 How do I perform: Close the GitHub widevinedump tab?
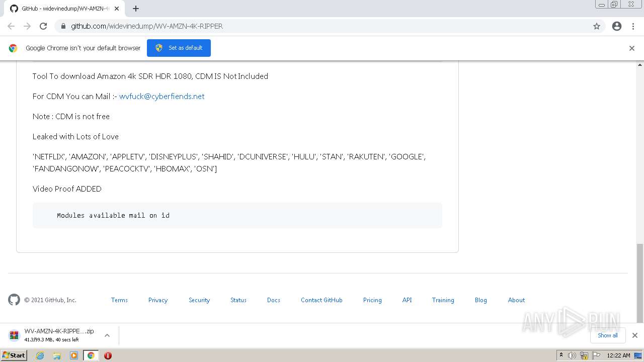117,9
